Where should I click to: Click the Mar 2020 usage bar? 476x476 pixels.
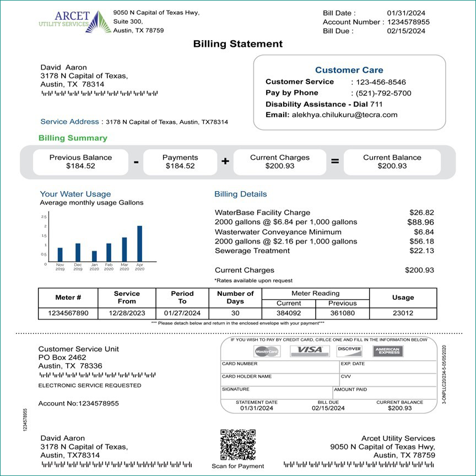(x=125, y=250)
